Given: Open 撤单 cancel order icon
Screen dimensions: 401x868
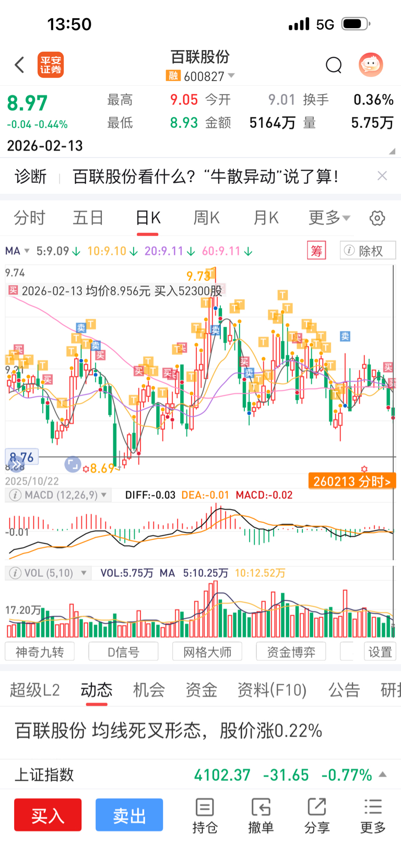Looking at the screenshot, I should 261,816.
